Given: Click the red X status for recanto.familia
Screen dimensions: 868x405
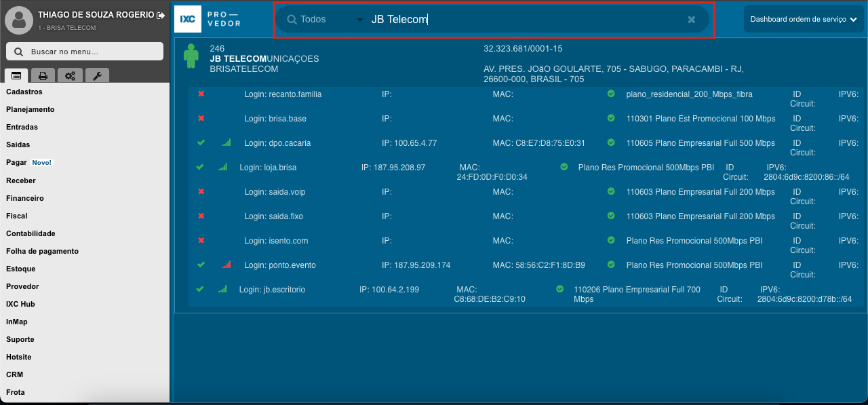Looking at the screenshot, I should coord(201,94).
